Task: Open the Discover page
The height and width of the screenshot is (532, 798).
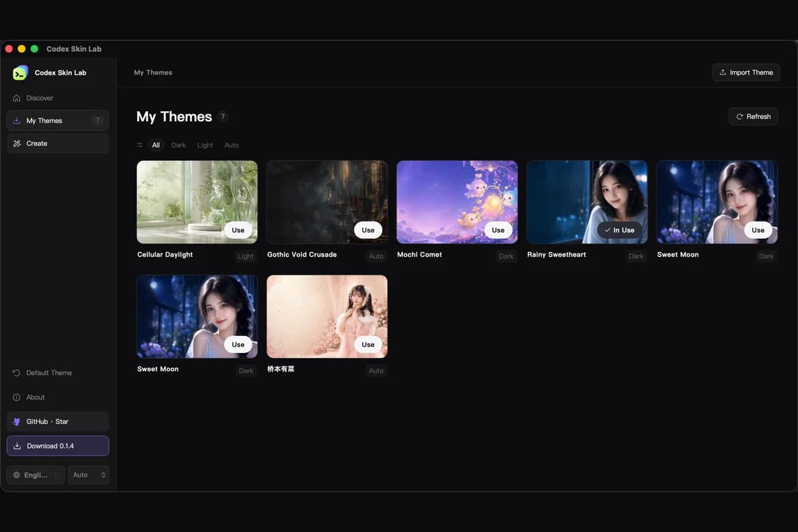Action: coord(58,98)
